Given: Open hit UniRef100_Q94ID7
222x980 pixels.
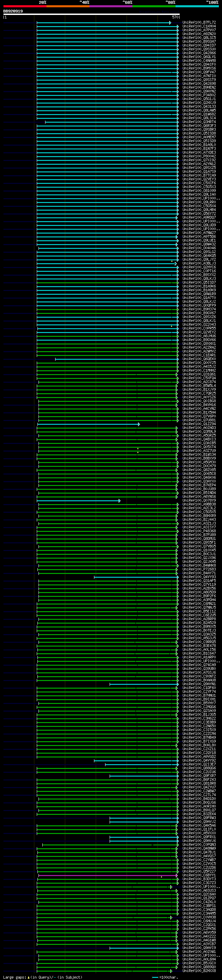Looking at the screenshot, I should coord(199,46).
